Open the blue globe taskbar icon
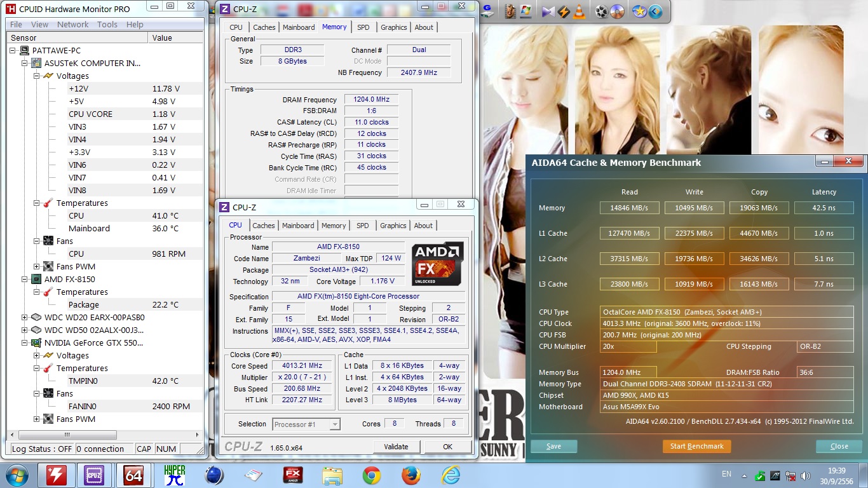The height and width of the screenshot is (488, 868). click(214, 475)
